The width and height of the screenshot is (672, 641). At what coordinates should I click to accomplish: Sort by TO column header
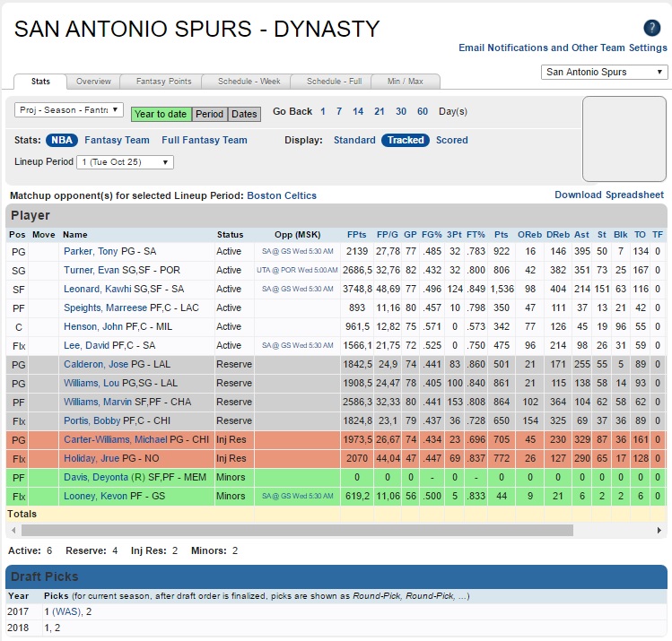click(x=640, y=235)
